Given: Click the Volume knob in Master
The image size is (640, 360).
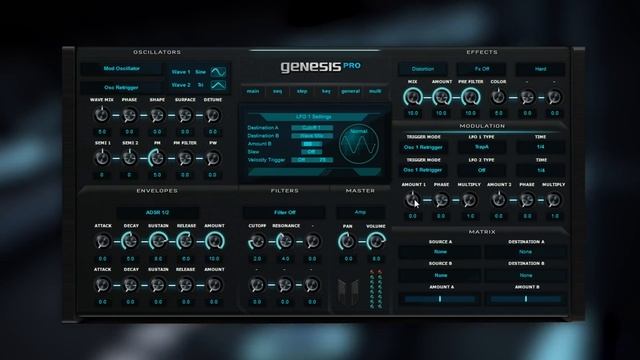Looking at the screenshot, I should click(376, 242).
